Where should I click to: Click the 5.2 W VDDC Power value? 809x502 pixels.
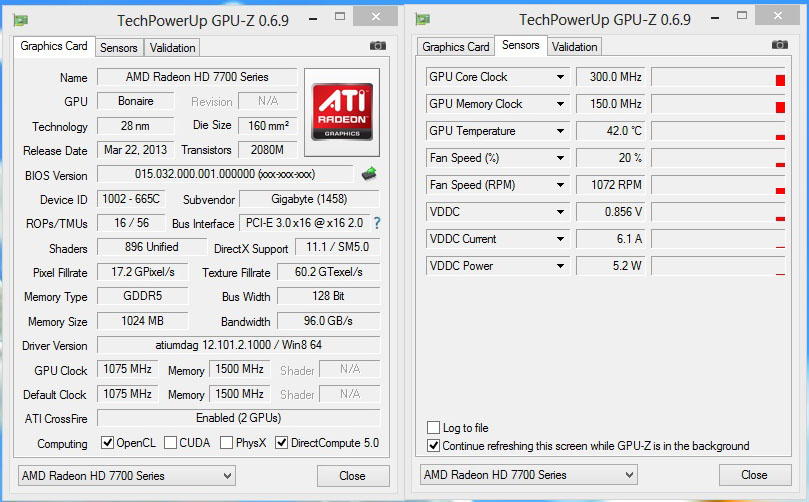(610, 266)
